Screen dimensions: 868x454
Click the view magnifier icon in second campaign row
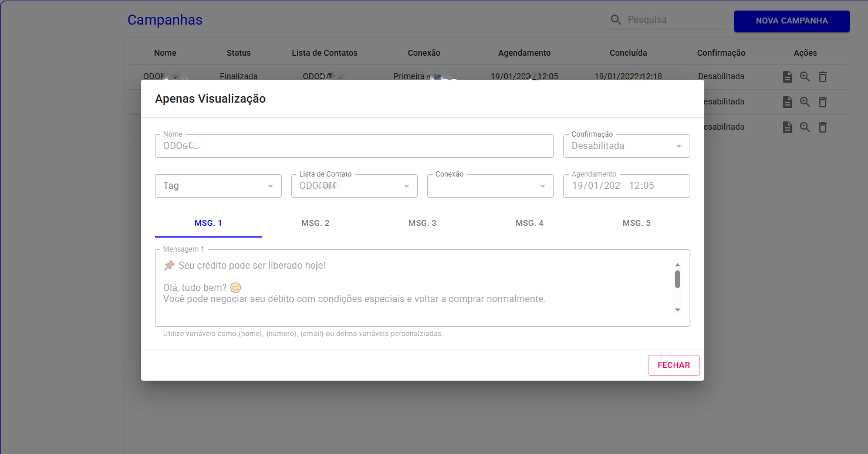pyautogui.click(x=805, y=102)
